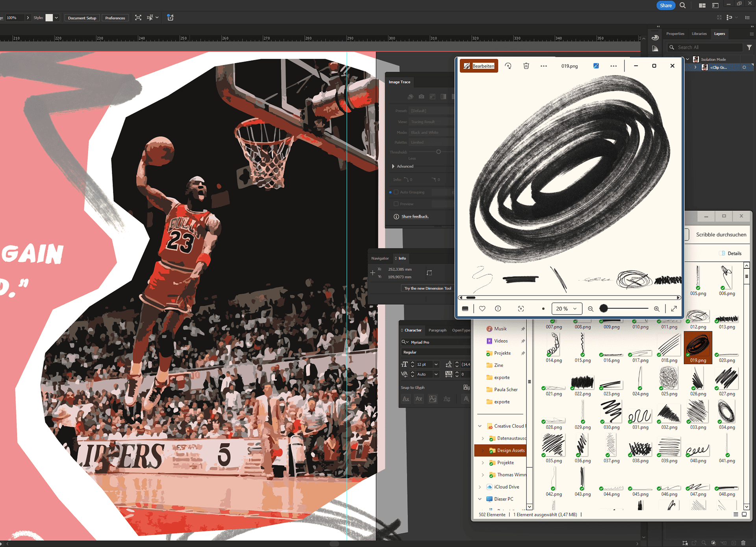Show file info in photo viewer
This screenshot has width=756, height=547.
pos(498,309)
